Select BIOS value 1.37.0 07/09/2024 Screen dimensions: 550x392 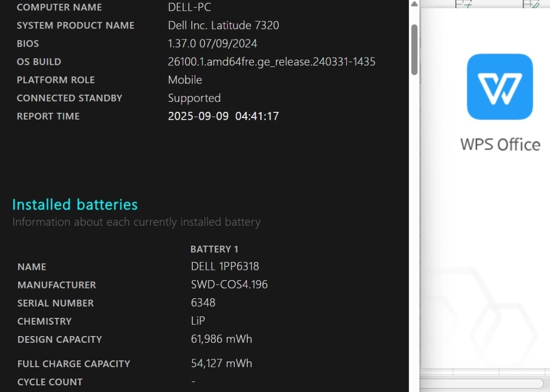click(x=213, y=43)
